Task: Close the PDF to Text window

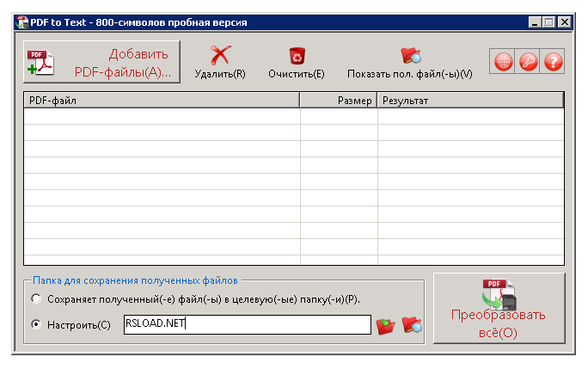Action: pos(564,22)
